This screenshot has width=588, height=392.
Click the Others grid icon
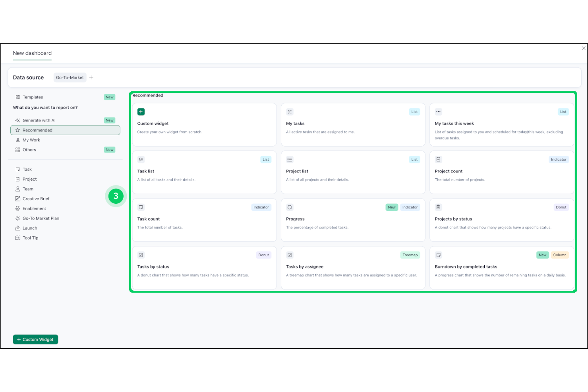click(x=17, y=150)
